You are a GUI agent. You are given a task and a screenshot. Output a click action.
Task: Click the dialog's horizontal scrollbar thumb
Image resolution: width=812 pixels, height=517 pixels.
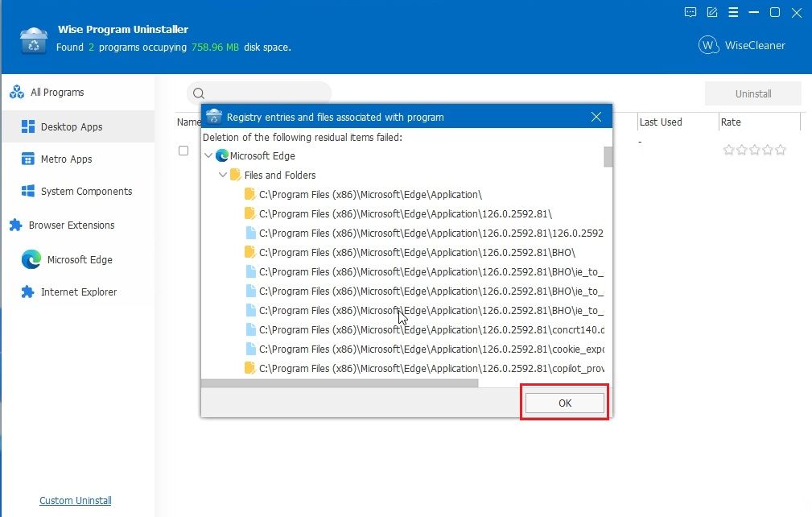[x=340, y=383]
